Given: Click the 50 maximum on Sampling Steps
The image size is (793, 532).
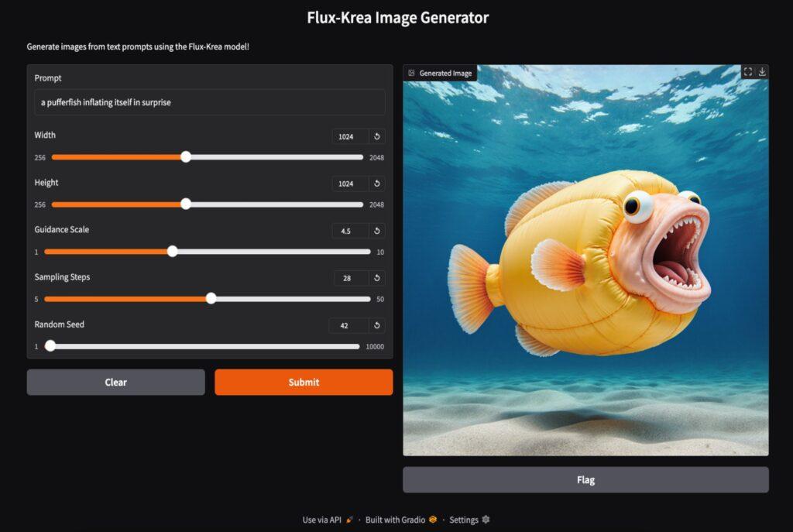Looking at the screenshot, I should click(380, 300).
